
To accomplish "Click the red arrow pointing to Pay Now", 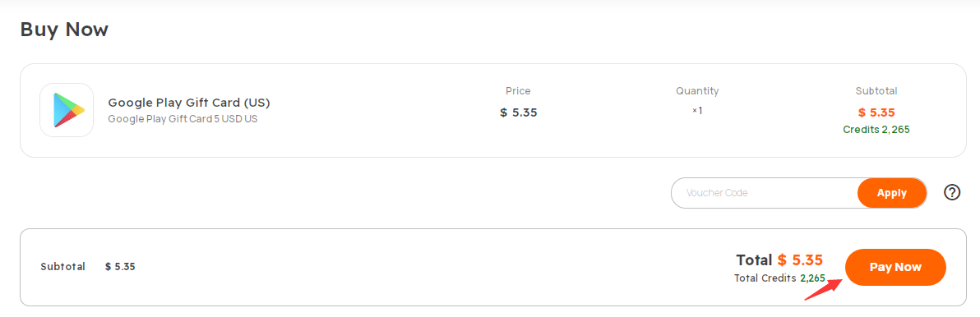I will coord(824,289).
